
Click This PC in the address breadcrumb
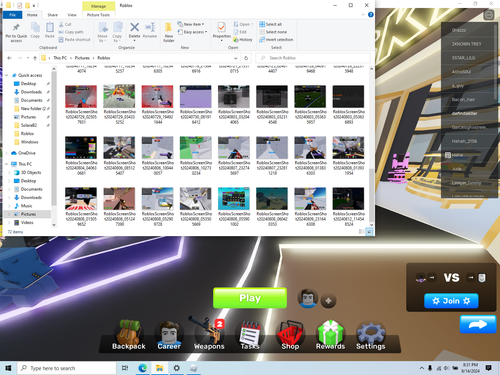click(x=60, y=58)
